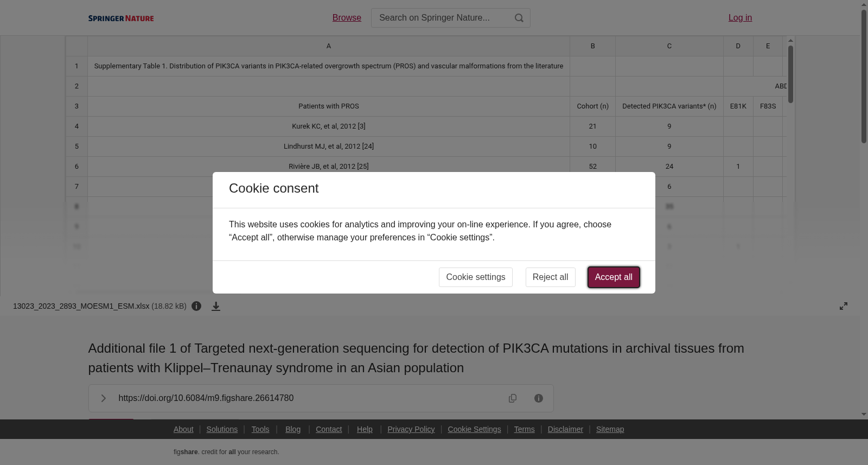
Task: Open the Privacy Policy footer link
Action: point(411,429)
